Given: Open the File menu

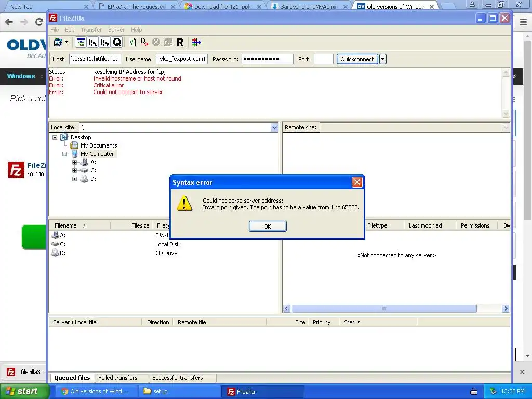Looking at the screenshot, I should coord(55,30).
